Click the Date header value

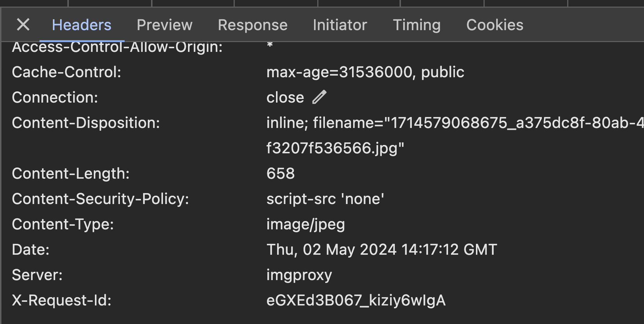point(381,249)
